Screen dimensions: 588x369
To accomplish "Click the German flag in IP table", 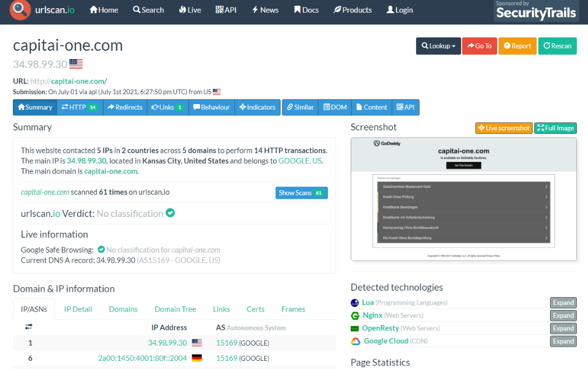I will tap(197, 358).
